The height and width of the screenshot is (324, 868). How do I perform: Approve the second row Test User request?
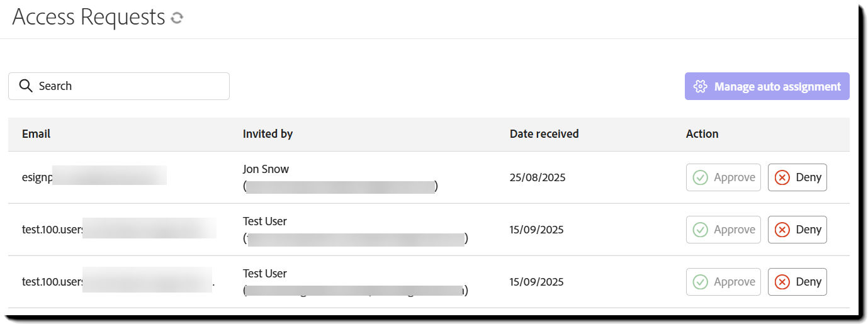click(723, 230)
